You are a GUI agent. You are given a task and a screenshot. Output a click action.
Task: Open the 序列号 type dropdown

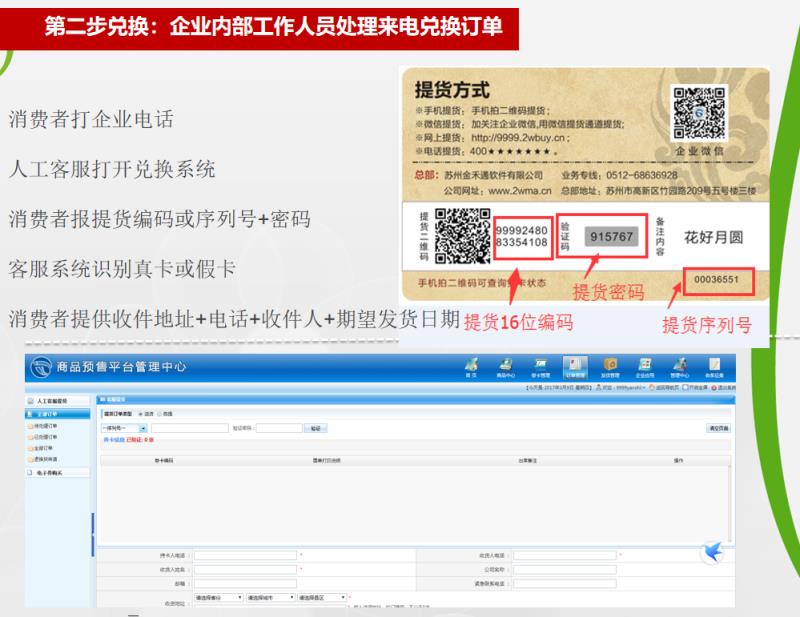point(124,428)
